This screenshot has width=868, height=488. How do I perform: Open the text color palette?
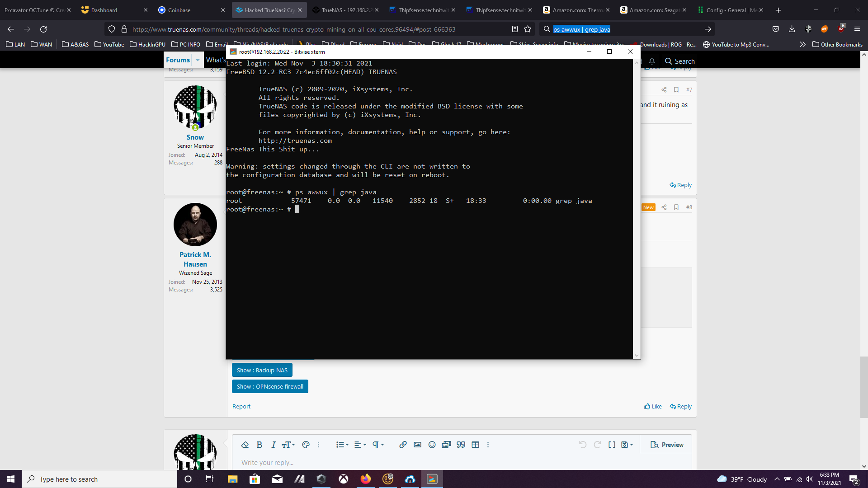306,445
